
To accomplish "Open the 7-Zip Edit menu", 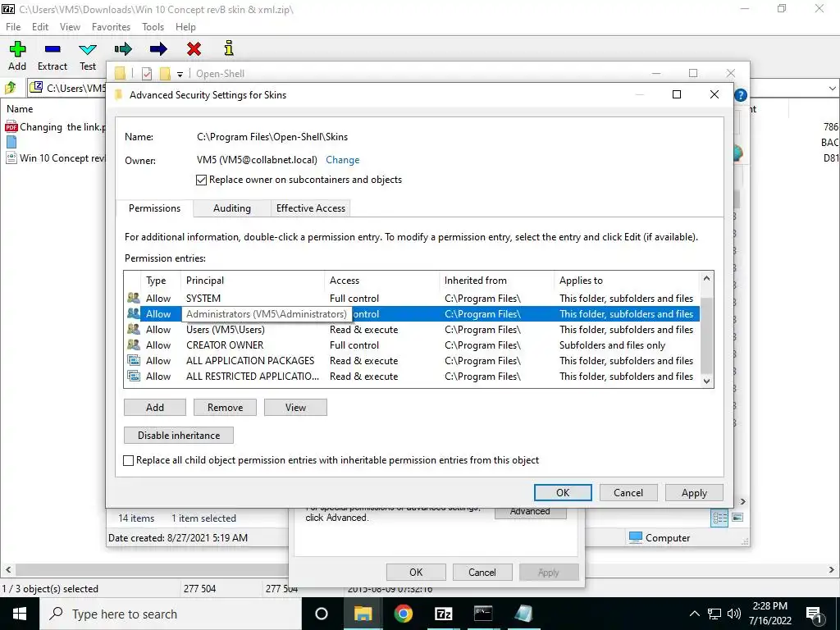I will tap(40, 27).
